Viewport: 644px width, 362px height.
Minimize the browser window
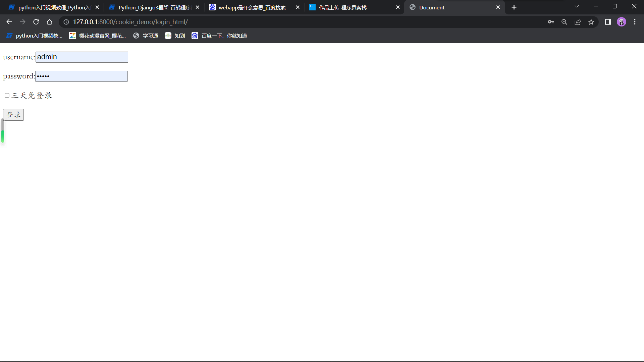[x=596, y=6]
